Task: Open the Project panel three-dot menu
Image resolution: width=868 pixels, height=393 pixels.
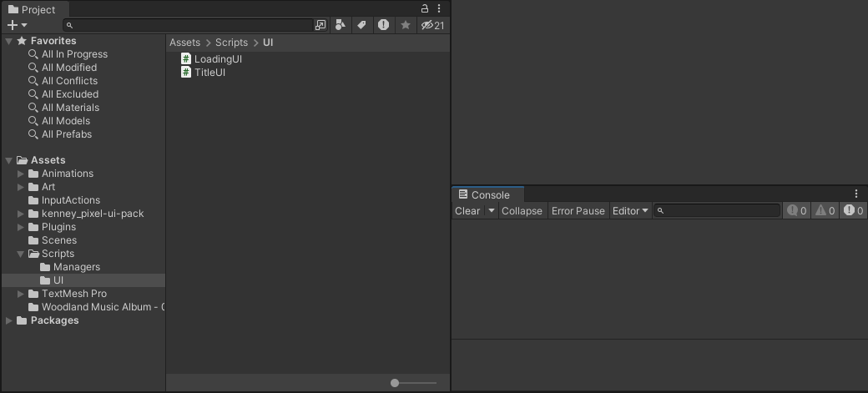Action: (439, 9)
